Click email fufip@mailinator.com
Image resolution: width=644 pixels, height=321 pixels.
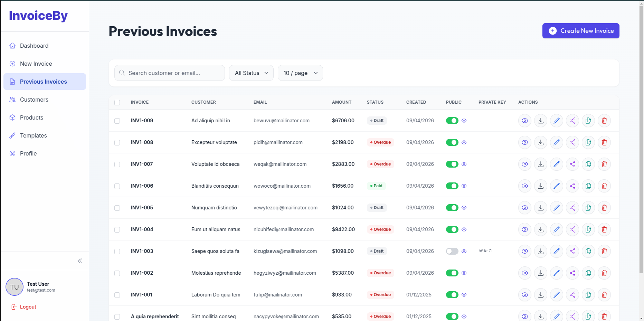click(278, 295)
